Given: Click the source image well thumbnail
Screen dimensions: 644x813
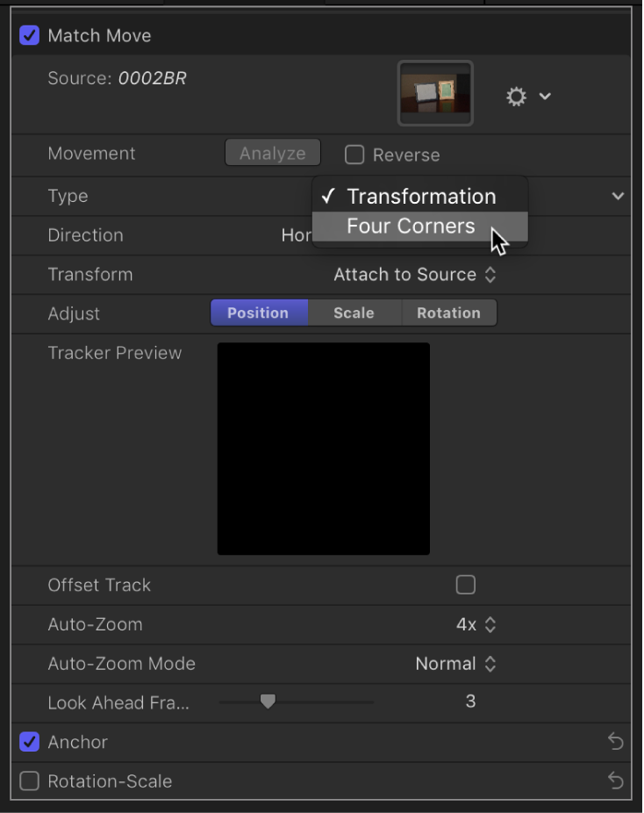Looking at the screenshot, I should 436,93.
